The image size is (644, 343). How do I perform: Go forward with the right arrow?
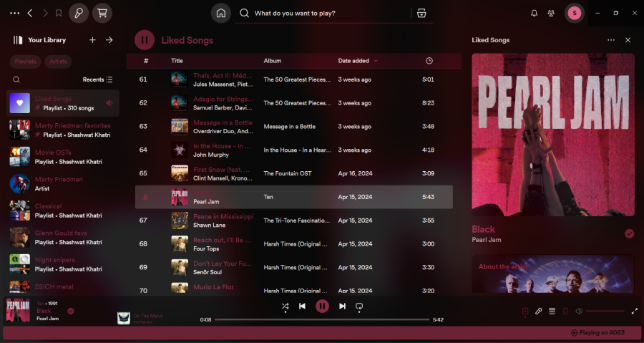pos(45,13)
